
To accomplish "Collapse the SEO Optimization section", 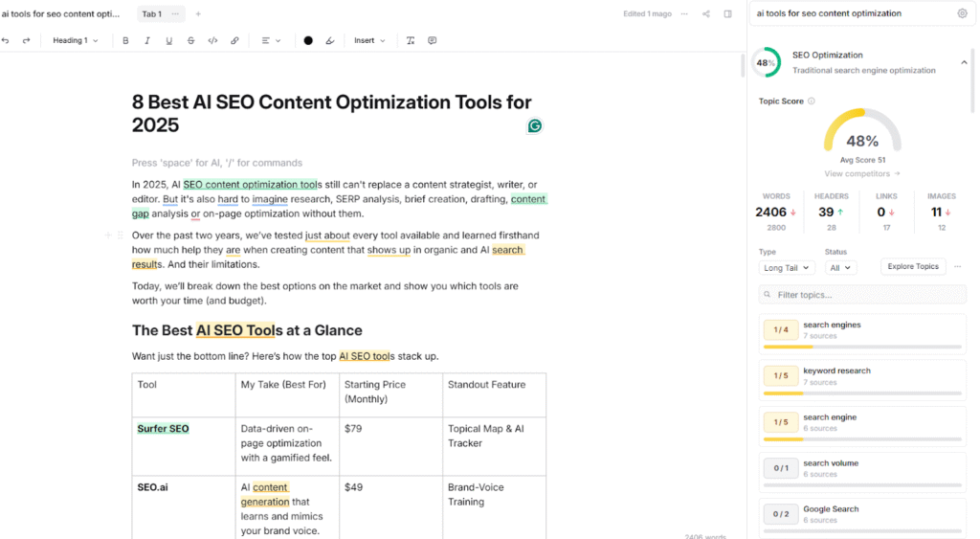I will pyautogui.click(x=964, y=62).
